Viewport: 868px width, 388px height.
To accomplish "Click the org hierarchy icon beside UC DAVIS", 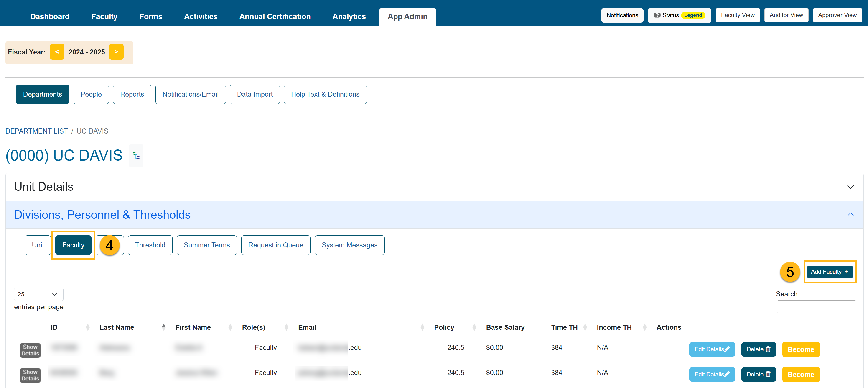I will pos(136,156).
